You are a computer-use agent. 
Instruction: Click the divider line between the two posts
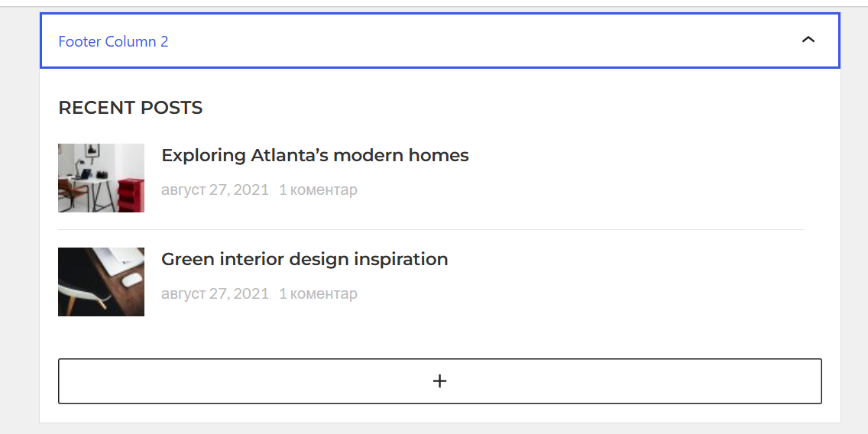[x=431, y=229]
